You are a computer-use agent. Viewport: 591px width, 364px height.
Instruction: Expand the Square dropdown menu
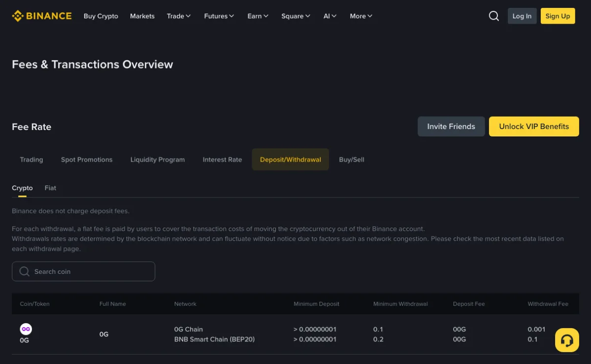(296, 16)
